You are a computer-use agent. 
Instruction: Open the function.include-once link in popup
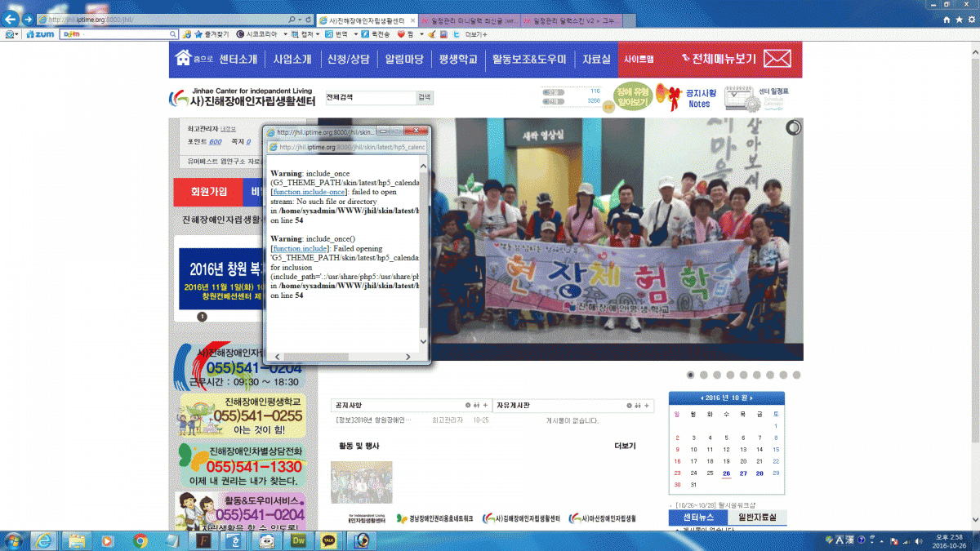[308, 191]
